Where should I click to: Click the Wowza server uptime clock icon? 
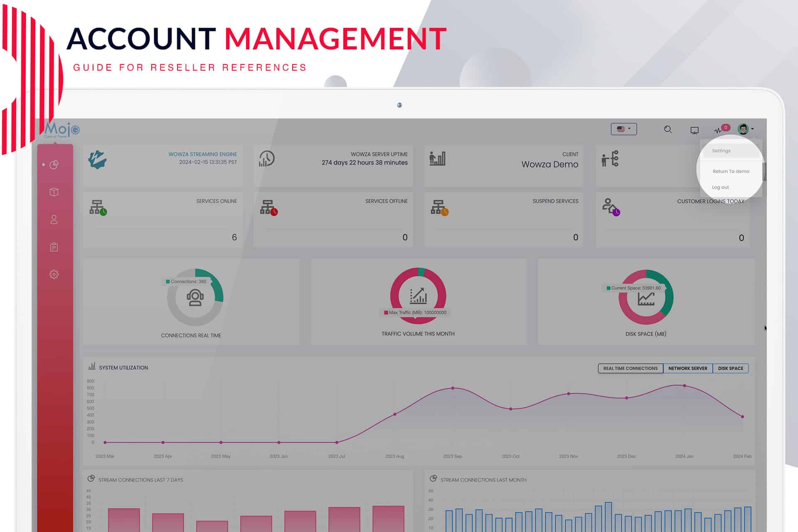tap(267, 159)
